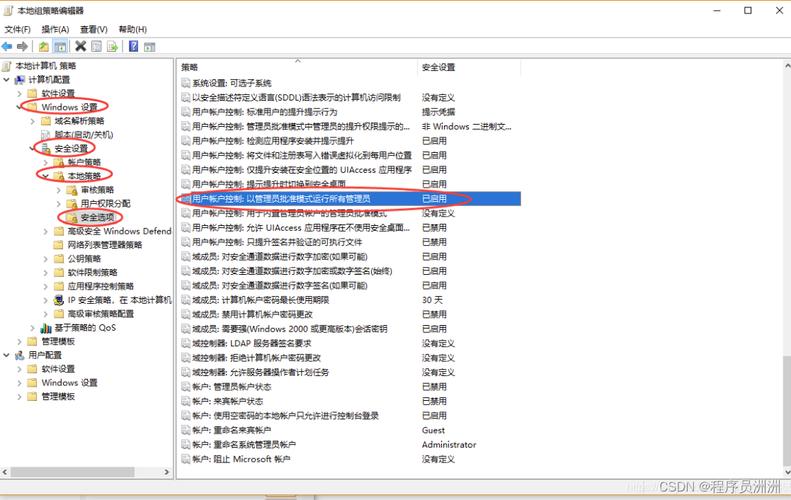The width and height of the screenshot is (791, 500).
Task: Collapse the 计算机配置 tree node
Action: pyautogui.click(x=6, y=80)
